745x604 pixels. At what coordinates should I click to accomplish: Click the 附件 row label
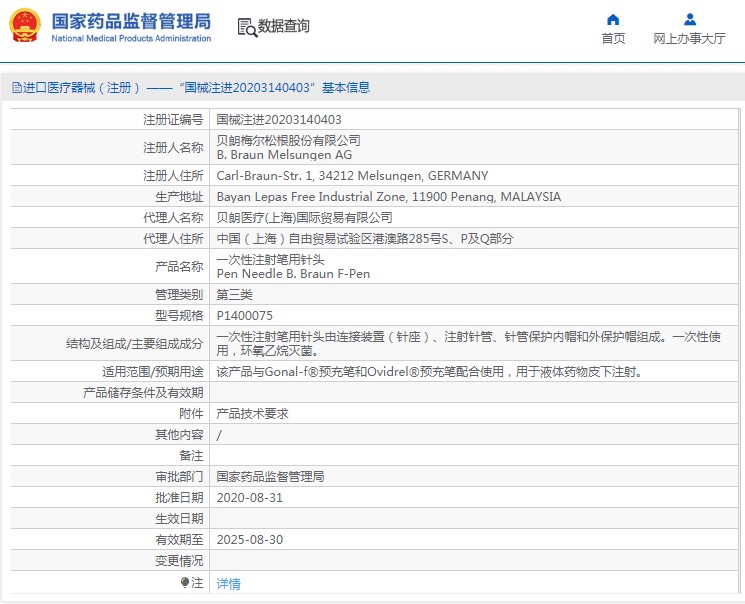pos(191,413)
